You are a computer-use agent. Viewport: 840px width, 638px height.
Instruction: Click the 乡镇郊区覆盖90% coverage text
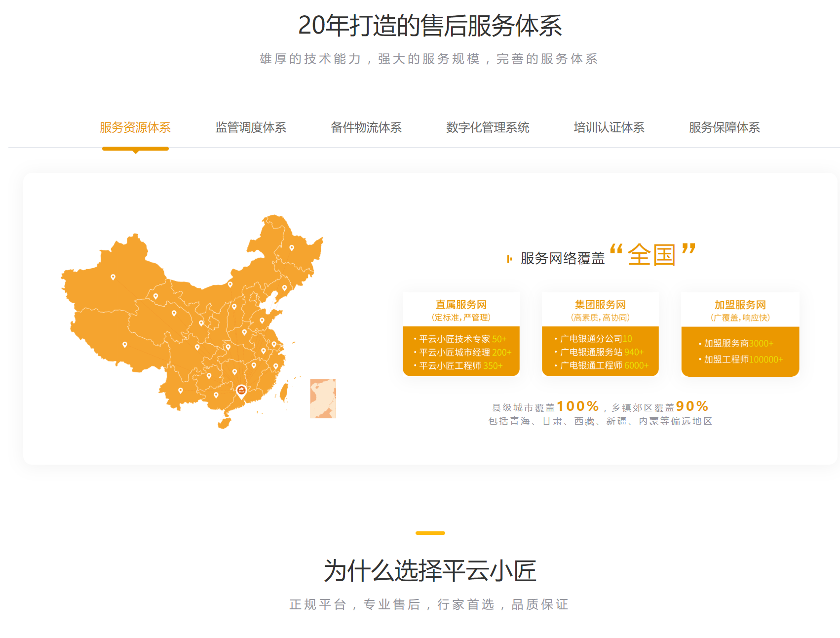(x=660, y=406)
